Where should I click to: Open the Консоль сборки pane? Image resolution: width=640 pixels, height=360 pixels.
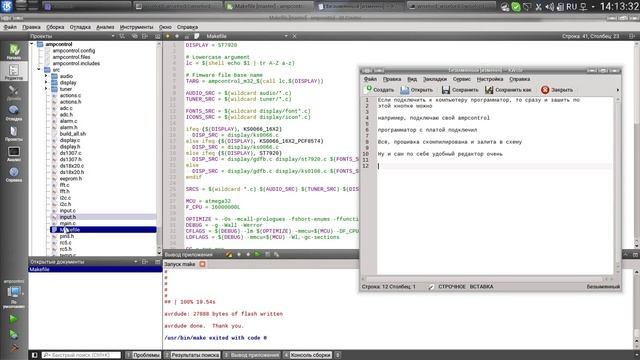(308, 355)
